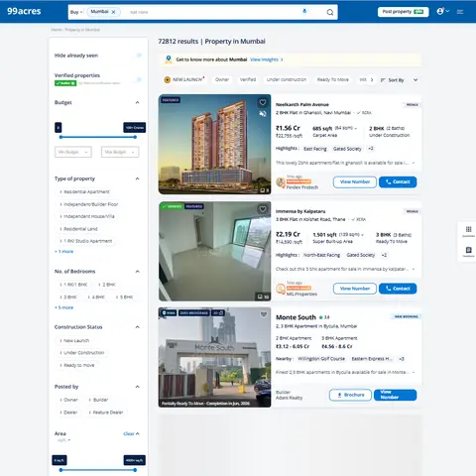Unmute video on Neelkanth listing image
The image size is (476, 476).
tap(263, 114)
